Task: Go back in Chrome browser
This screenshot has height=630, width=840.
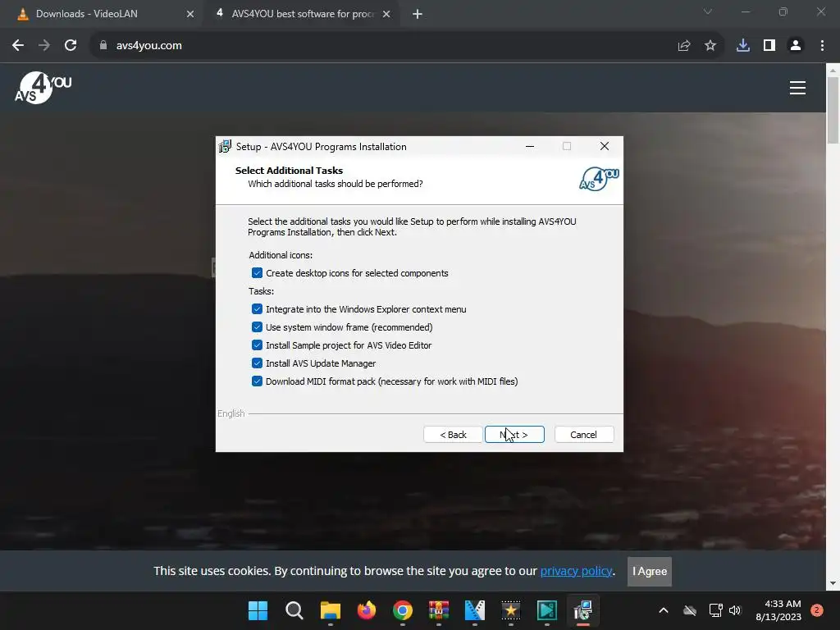Action: [x=18, y=46]
